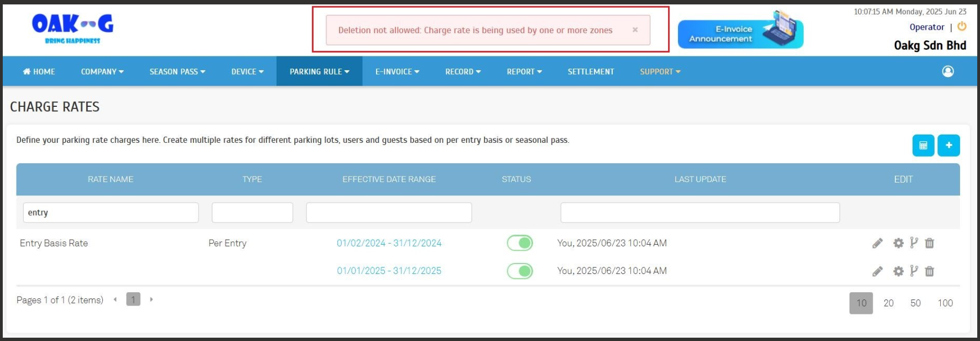Click the user profile icon in navbar
The width and height of the screenshot is (980, 341).
(x=948, y=71)
